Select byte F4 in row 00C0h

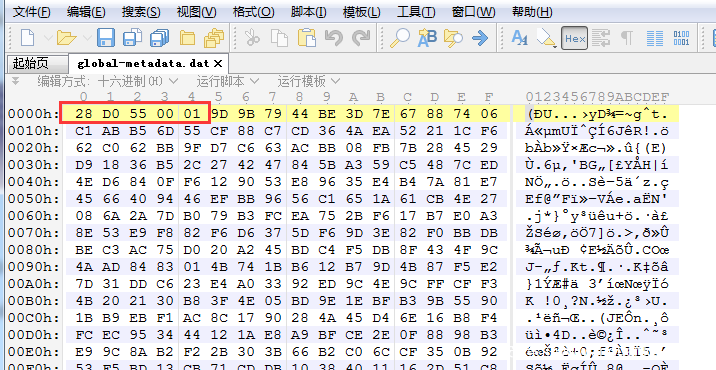pyautogui.click(x=489, y=317)
